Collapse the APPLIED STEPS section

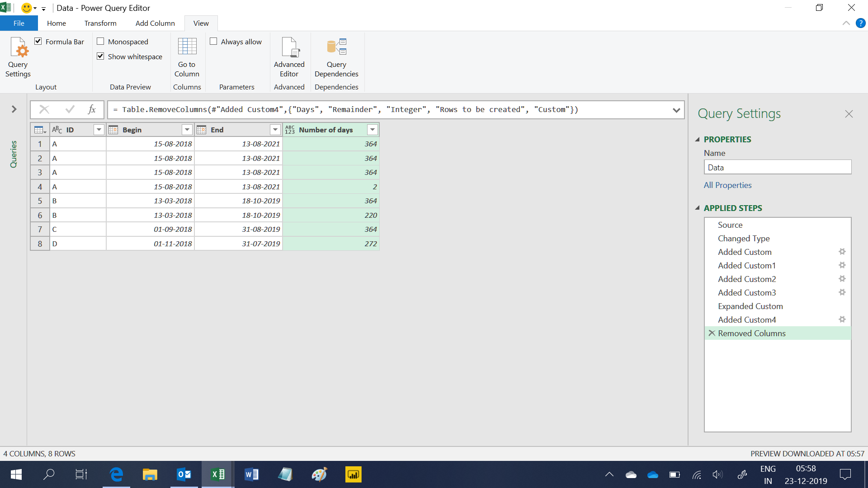(697, 208)
